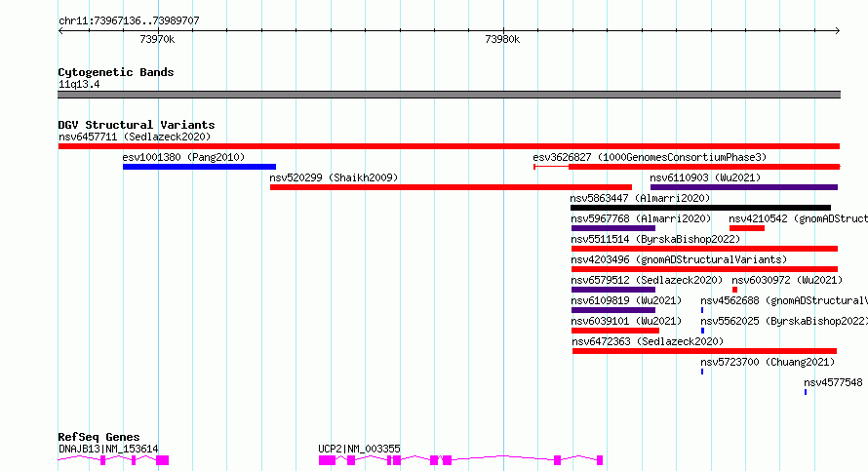The height and width of the screenshot is (471, 868).
Task: Select the esv1001380 (Pang2010) variant label
Action: [183, 157]
